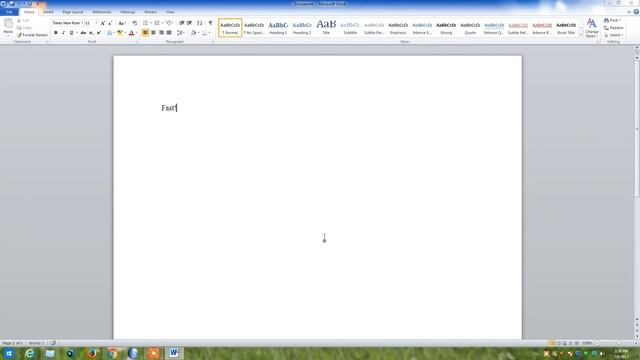
Task: Switch to the References tab
Action: click(102, 12)
